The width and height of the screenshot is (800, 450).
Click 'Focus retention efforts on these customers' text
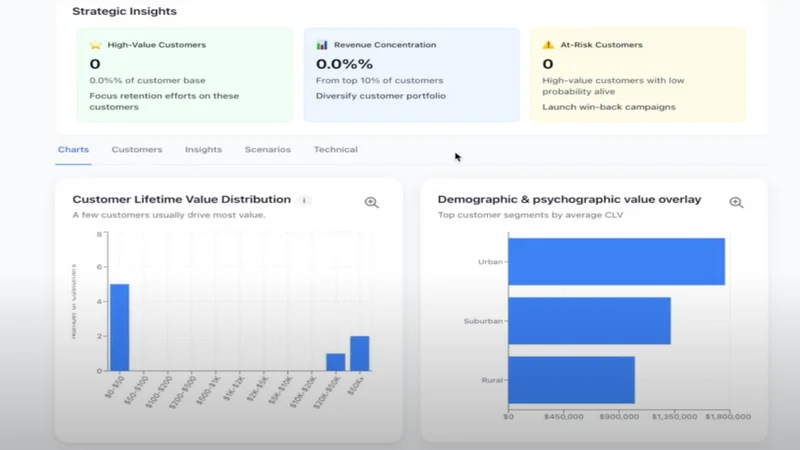pos(164,102)
